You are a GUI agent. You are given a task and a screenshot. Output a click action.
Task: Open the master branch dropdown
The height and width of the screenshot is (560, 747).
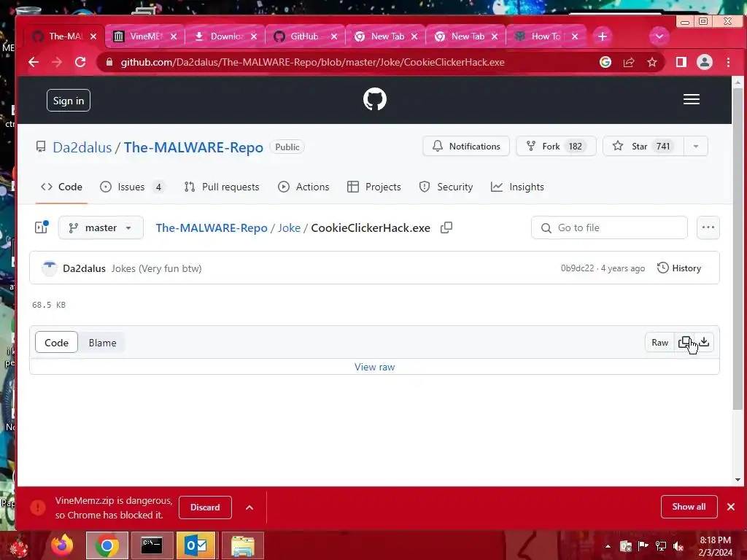coord(101,227)
